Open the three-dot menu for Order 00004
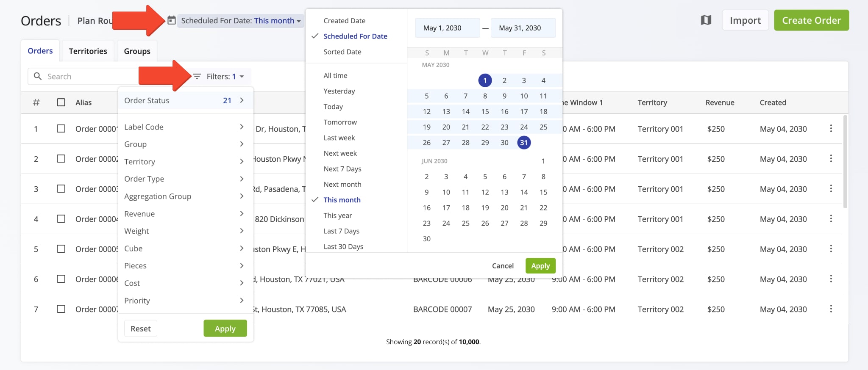This screenshot has height=370, width=868. click(x=831, y=218)
